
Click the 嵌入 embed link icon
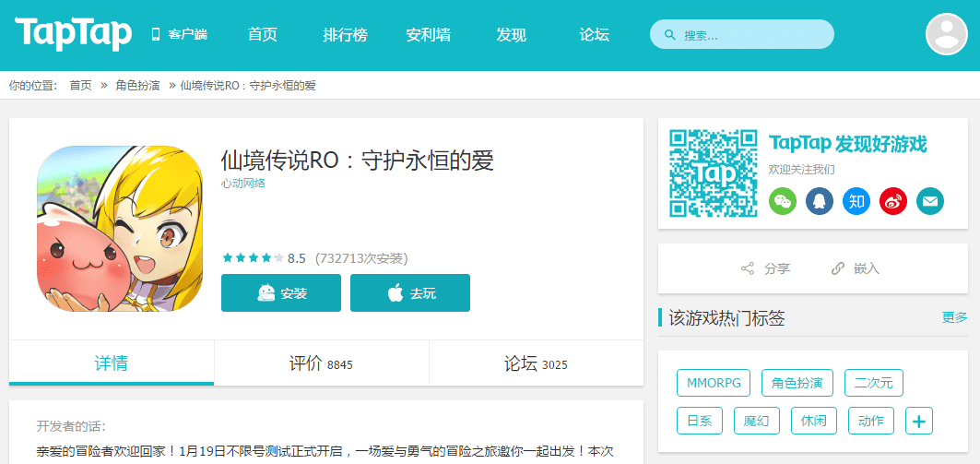tap(837, 268)
